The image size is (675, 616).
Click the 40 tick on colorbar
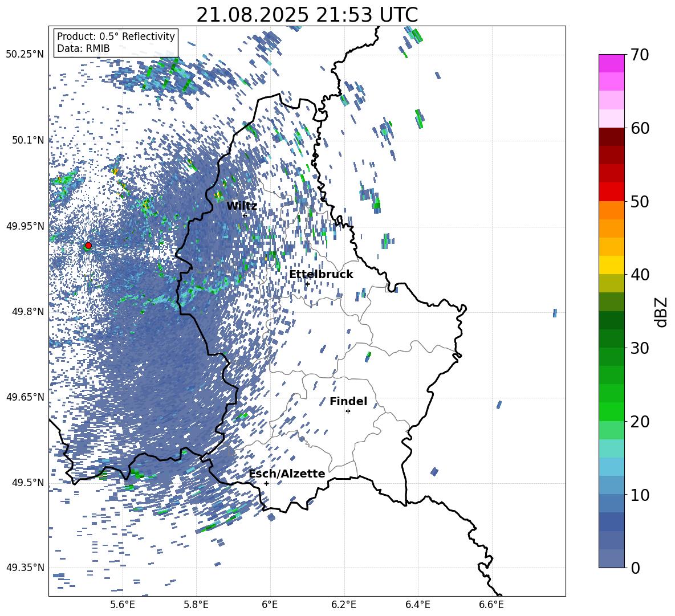[x=640, y=275]
